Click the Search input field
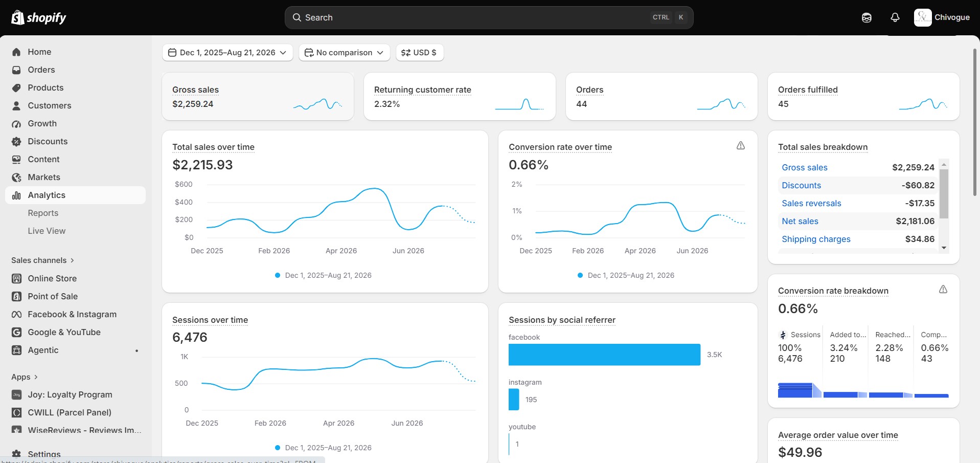The image size is (980, 463). pyautogui.click(x=489, y=17)
